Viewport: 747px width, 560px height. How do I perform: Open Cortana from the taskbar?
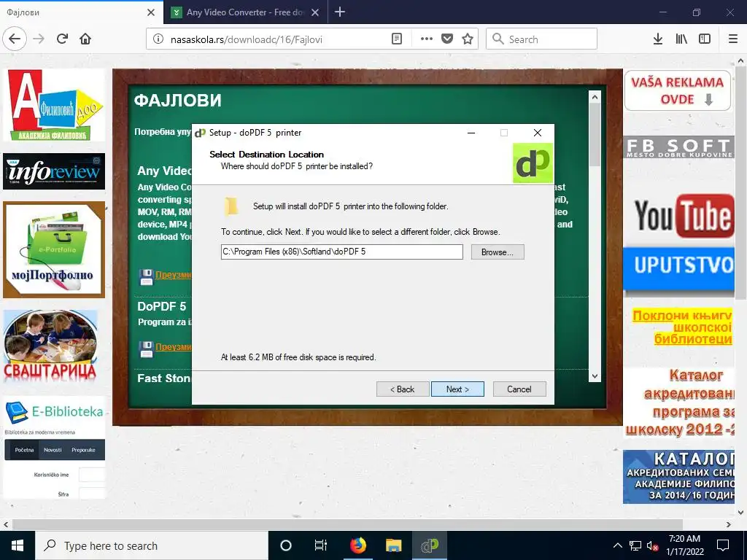(286, 545)
